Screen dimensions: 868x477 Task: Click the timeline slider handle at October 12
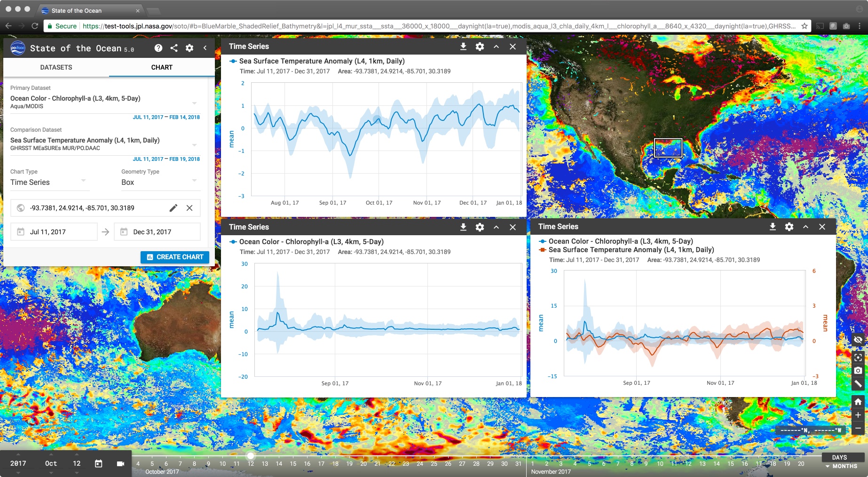click(251, 455)
